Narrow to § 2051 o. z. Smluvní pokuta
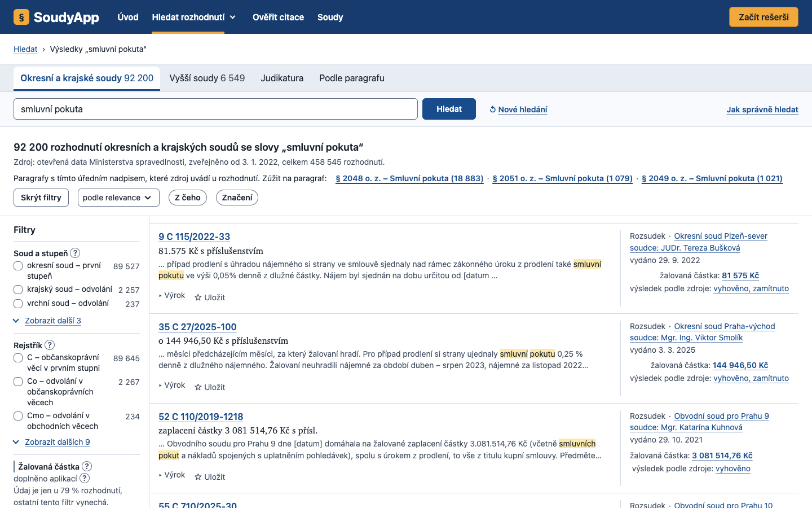The width and height of the screenshot is (812, 508). coord(563,178)
